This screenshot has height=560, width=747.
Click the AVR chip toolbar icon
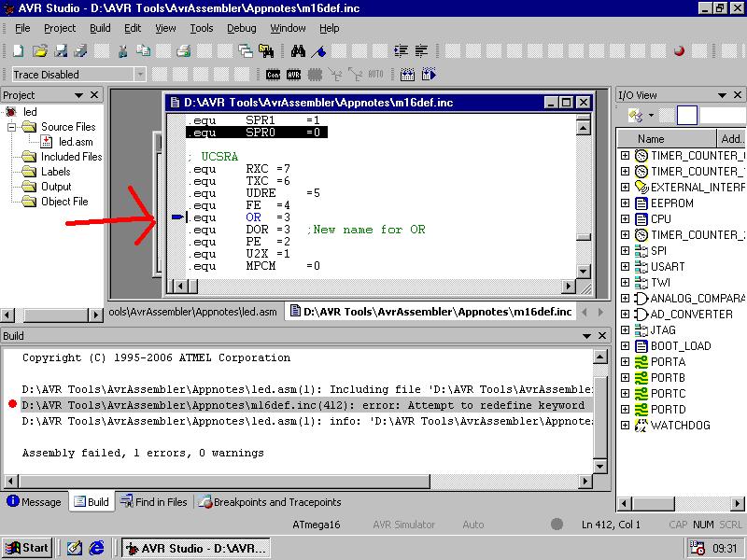click(x=293, y=75)
